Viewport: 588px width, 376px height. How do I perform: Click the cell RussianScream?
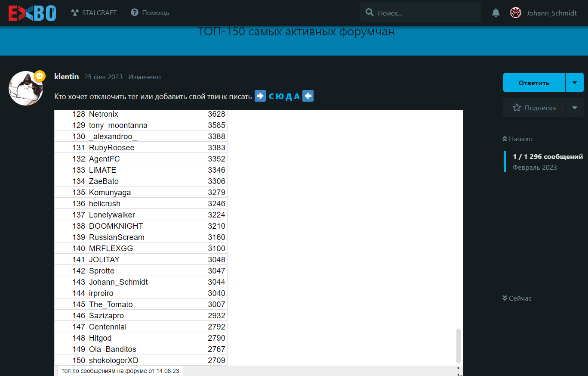[141, 237]
